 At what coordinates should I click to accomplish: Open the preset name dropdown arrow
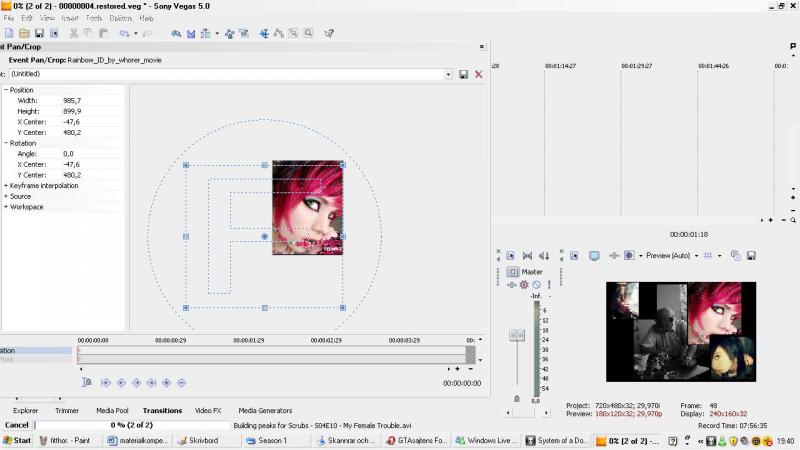point(448,74)
